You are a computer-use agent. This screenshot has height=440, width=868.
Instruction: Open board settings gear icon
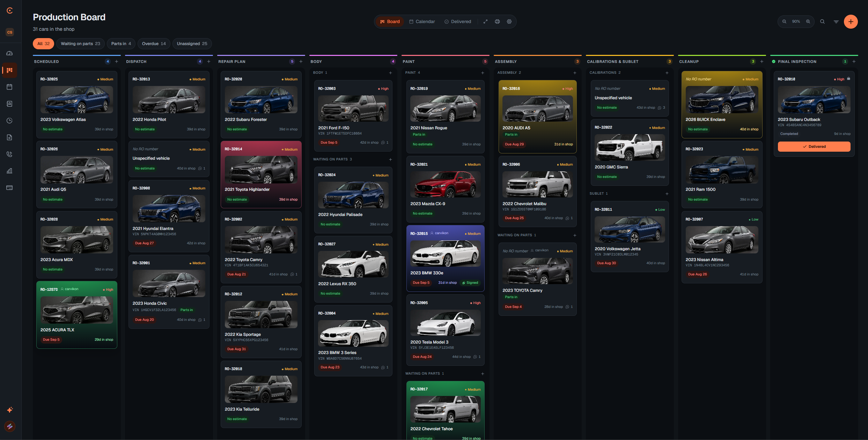coord(509,22)
